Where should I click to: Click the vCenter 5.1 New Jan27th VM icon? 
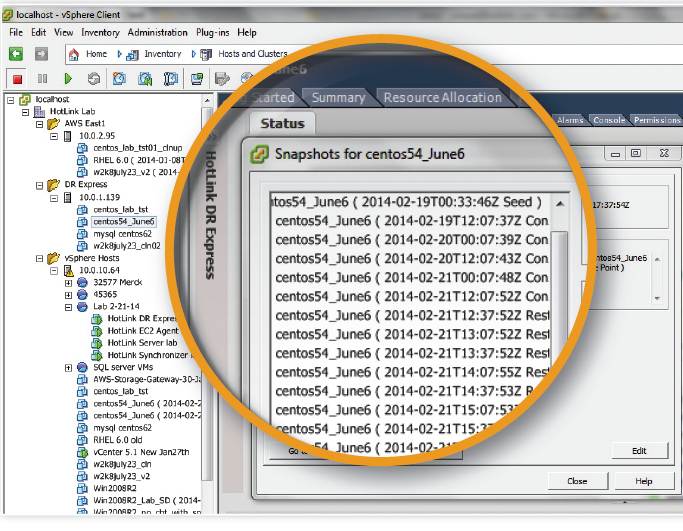pyautogui.click(x=82, y=453)
